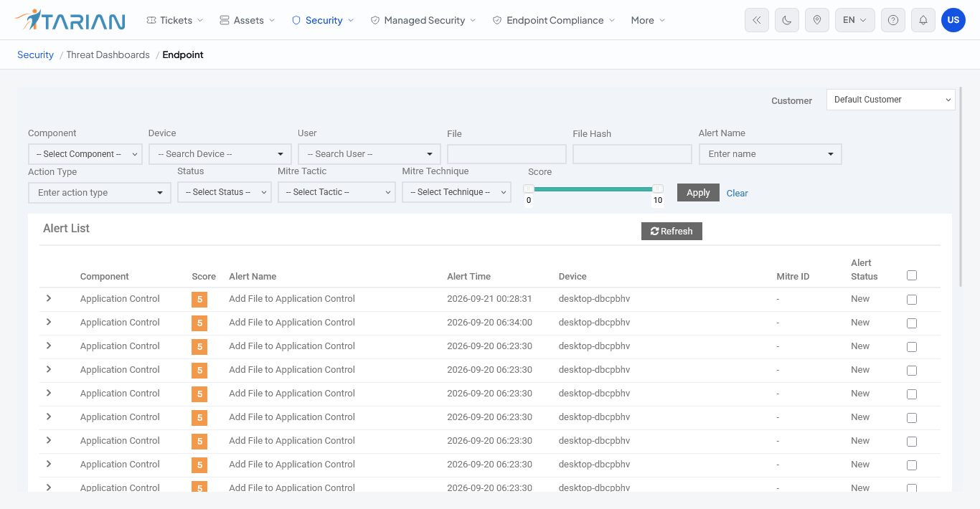Open the Tickets menu

tap(175, 20)
